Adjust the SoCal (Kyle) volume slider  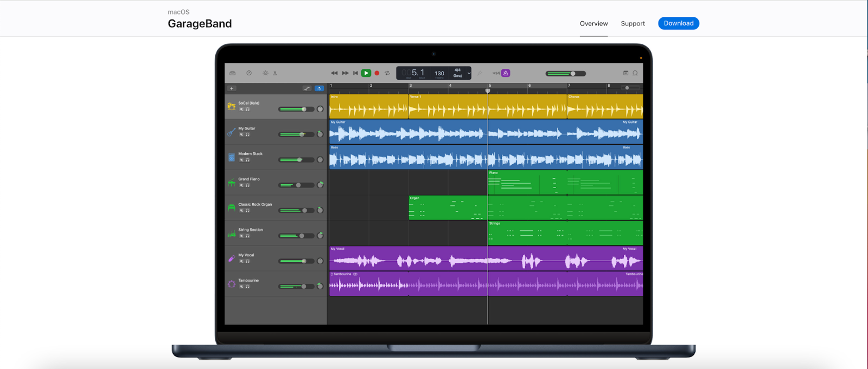(x=296, y=109)
